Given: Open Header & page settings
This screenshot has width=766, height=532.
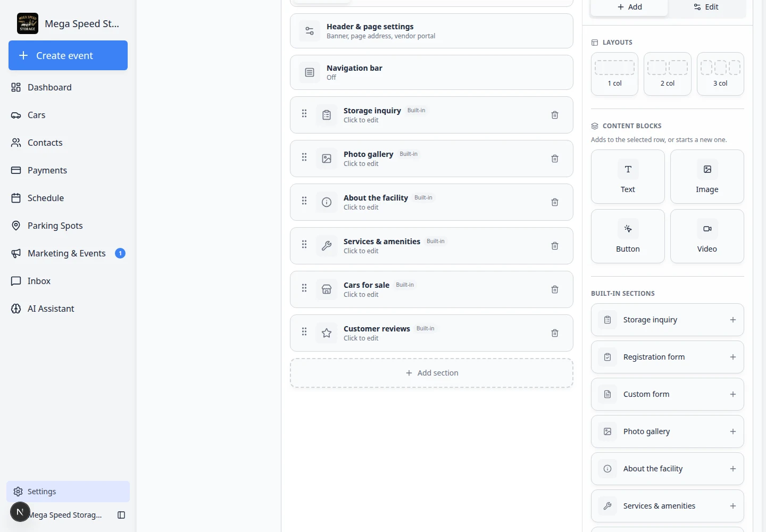Looking at the screenshot, I should pos(431,31).
